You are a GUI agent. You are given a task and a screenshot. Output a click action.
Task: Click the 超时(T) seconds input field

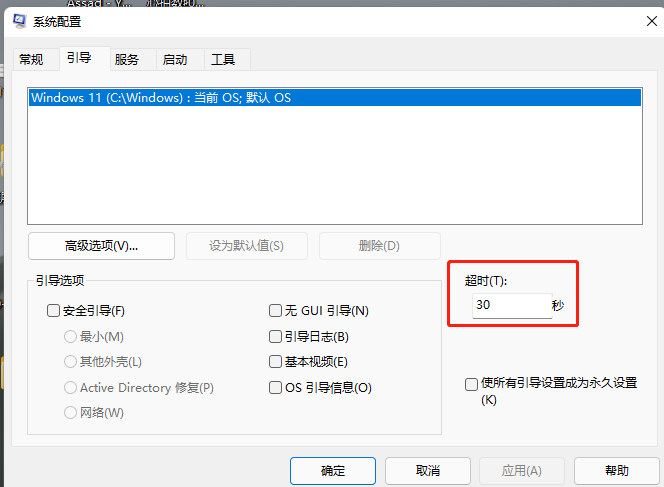click(512, 305)
